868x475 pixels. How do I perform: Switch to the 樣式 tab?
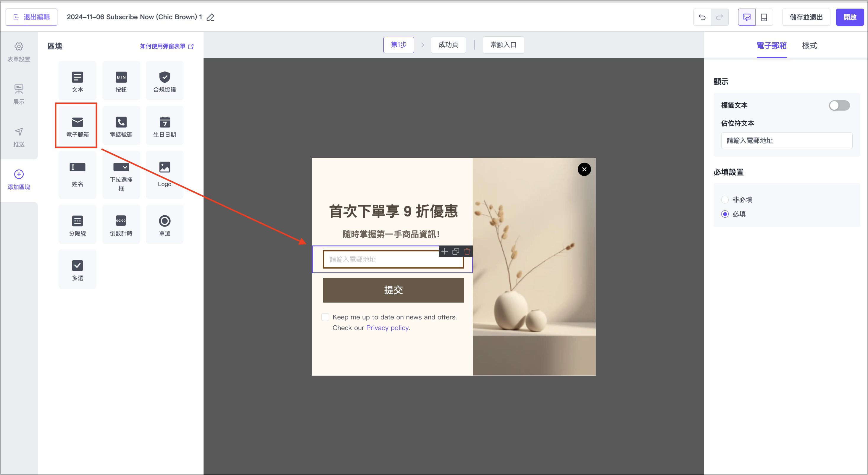pyautogui.click(x=809, y=46)
